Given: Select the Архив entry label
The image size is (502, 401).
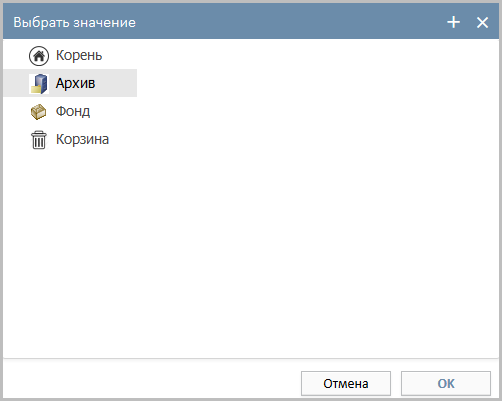Looking at the screenshot, I should [75, 83].
